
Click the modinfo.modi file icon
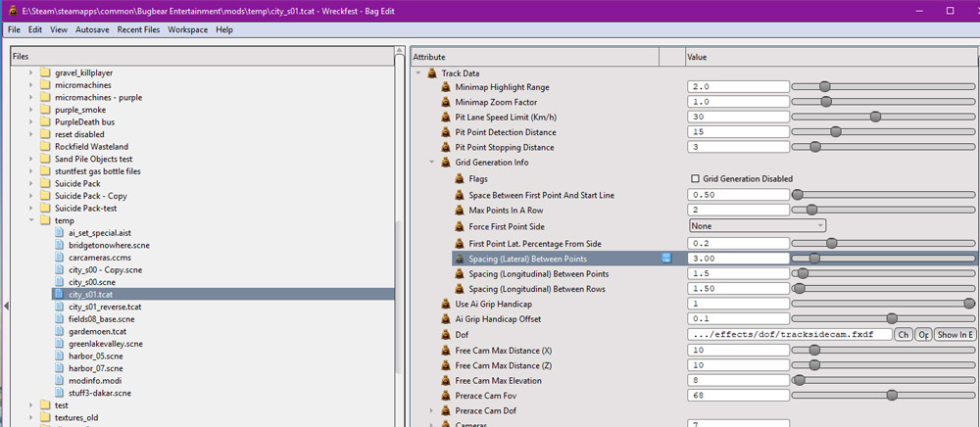(x=60, y=380)
